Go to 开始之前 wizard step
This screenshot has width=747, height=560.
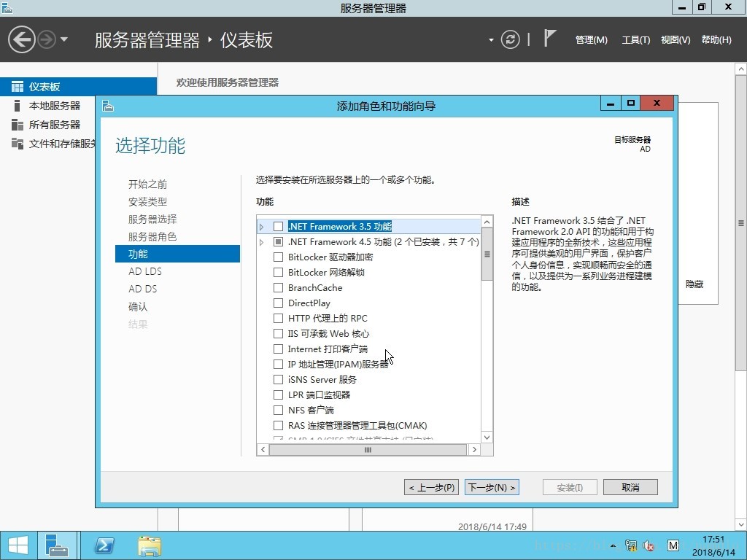[147, 184]
